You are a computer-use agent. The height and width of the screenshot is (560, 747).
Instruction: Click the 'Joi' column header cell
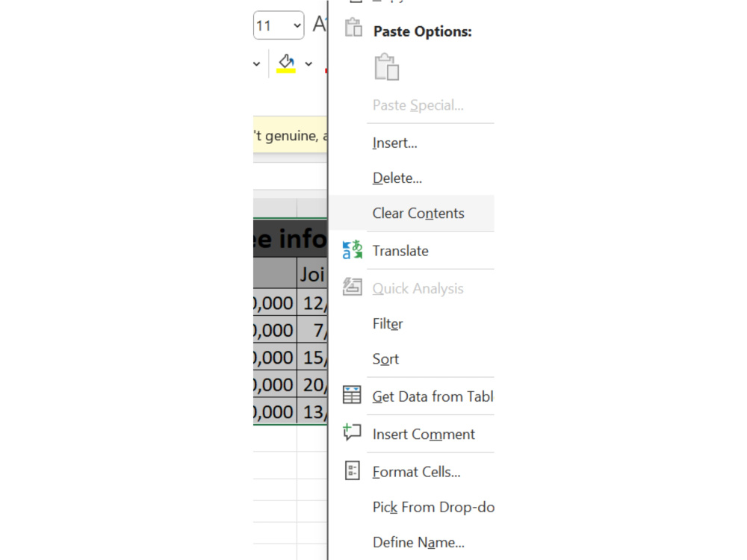pos(312,274)
